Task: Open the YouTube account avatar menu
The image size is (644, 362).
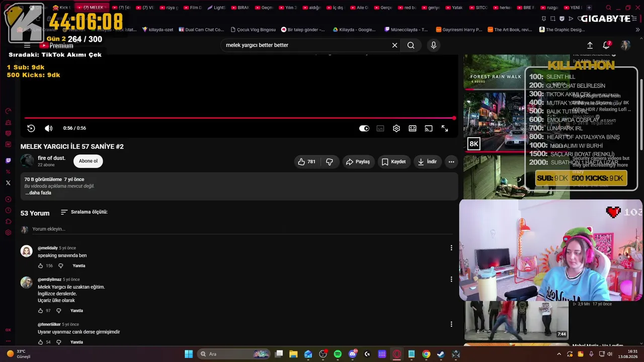Action: pos(625,45)
